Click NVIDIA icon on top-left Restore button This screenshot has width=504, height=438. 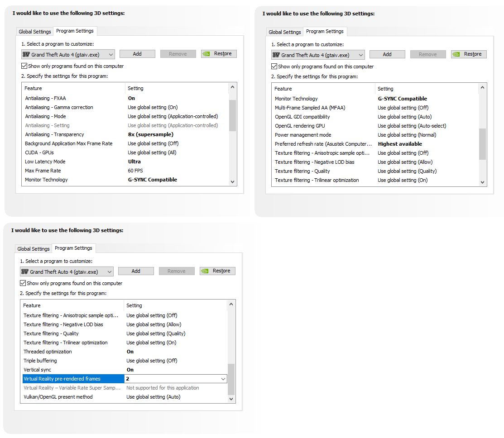pyautogui.click(x=206, y=54)
